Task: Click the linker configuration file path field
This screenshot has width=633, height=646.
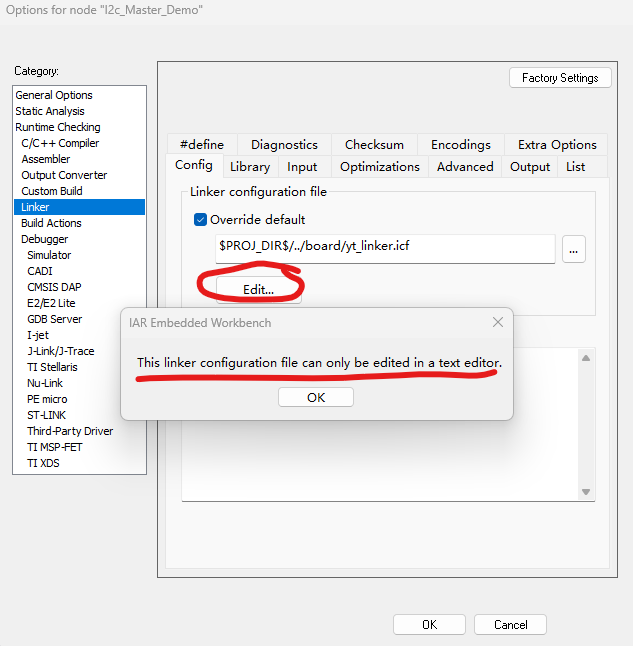Action: click(384, 249)
